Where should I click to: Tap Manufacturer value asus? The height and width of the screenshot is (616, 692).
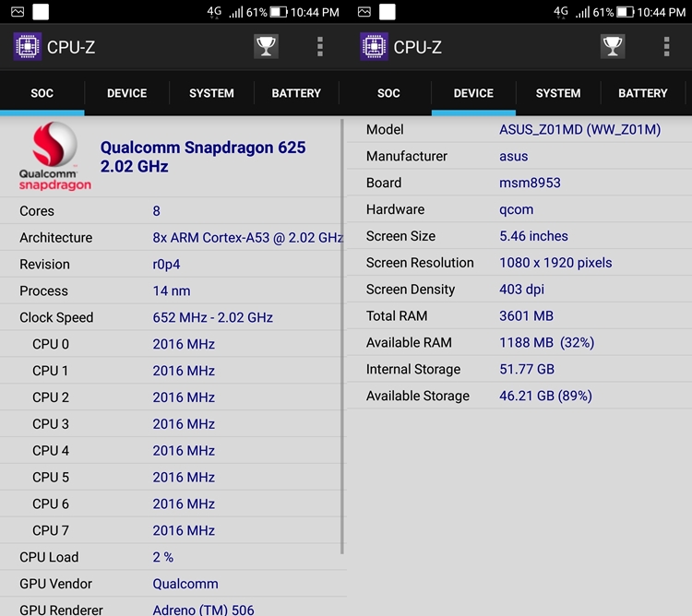[513, 156]
